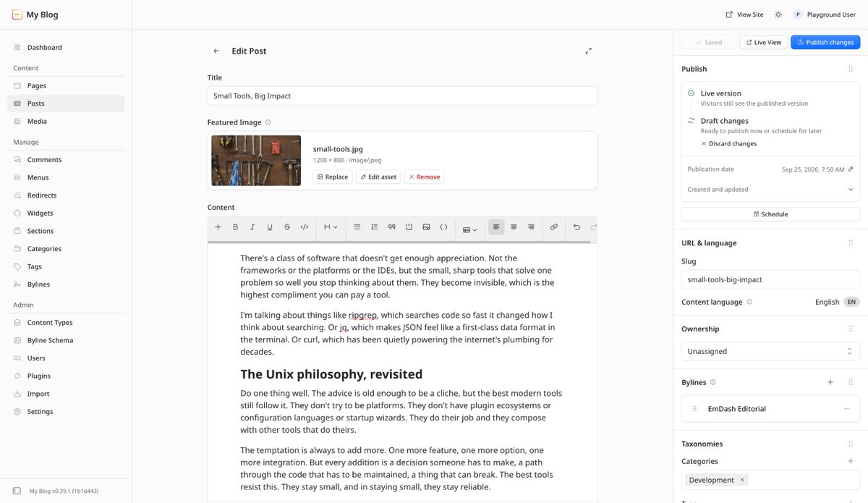Screen dimensions: 868x503
Task: Add a byline with the plus icon
Action: 830,382
